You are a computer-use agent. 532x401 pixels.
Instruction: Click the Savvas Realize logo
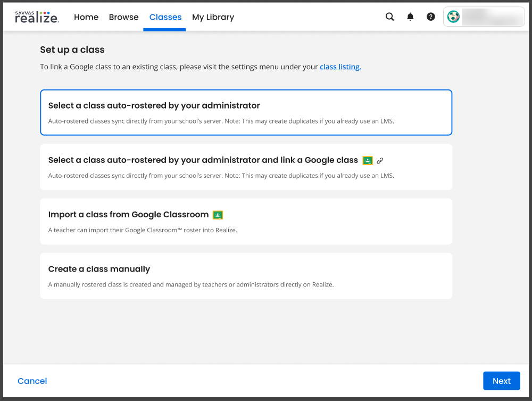pos(37,17)
